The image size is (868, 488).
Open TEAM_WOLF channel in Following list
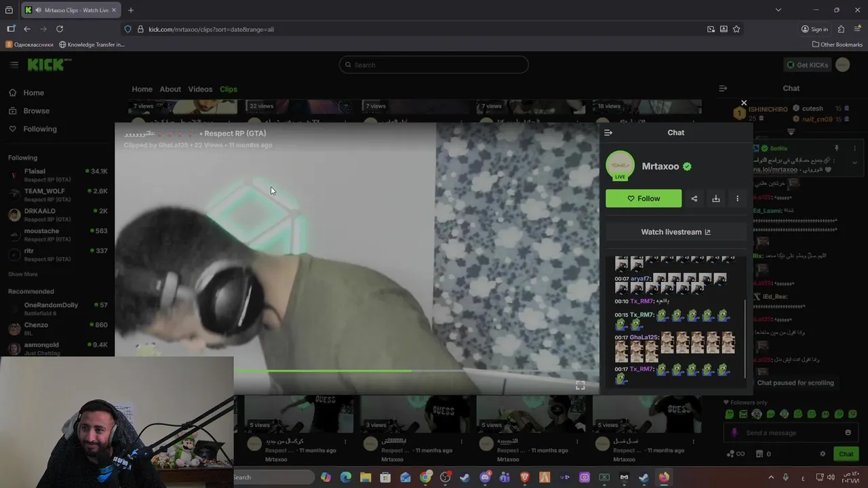[x=58, y=195]
